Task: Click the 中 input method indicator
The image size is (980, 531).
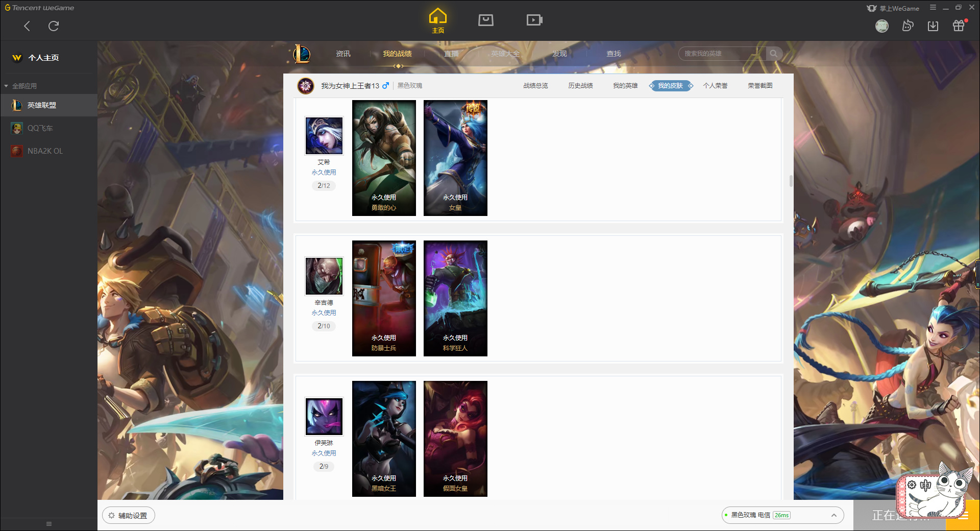Action: [925, 485]
